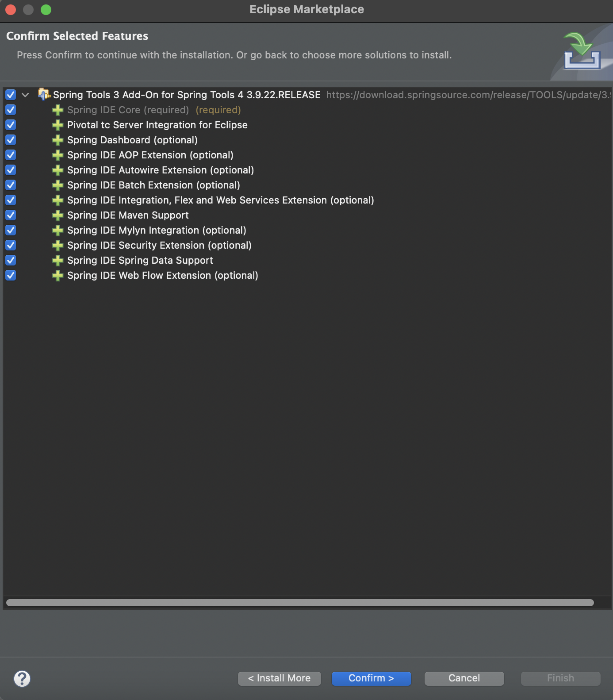Select the Spring Dashboard (optional) row
Viewport: 613px width, 700px height.
click(x=307, y=140)
